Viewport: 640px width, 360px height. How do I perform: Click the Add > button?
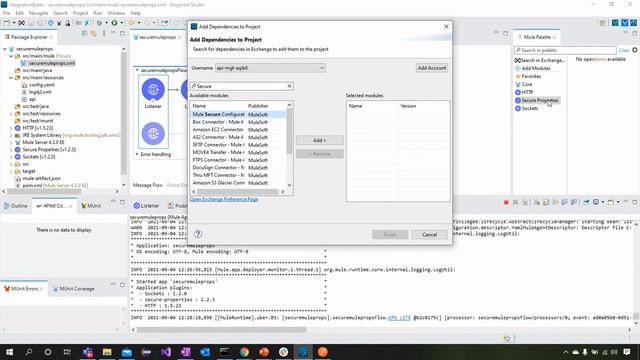point(320,140)
